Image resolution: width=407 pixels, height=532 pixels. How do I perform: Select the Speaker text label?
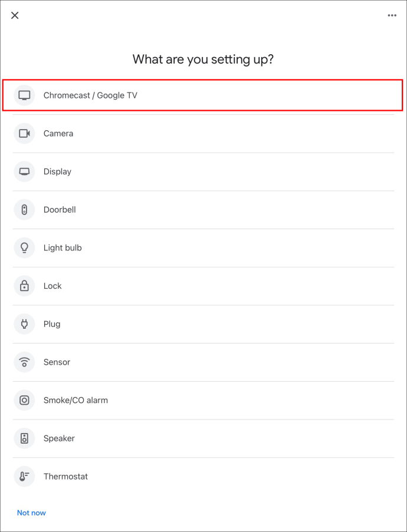pos(59,438)
